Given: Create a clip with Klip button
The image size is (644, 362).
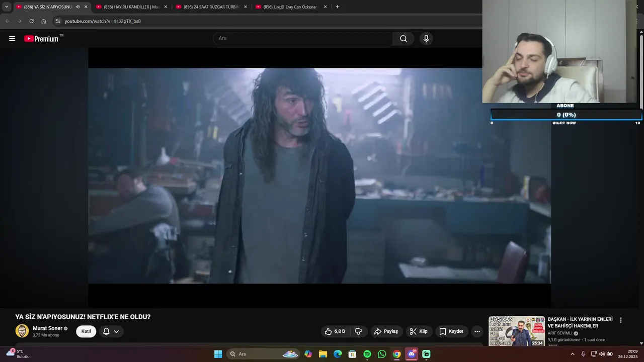Looking at the screenshot, I should click(x=419, y=331).
